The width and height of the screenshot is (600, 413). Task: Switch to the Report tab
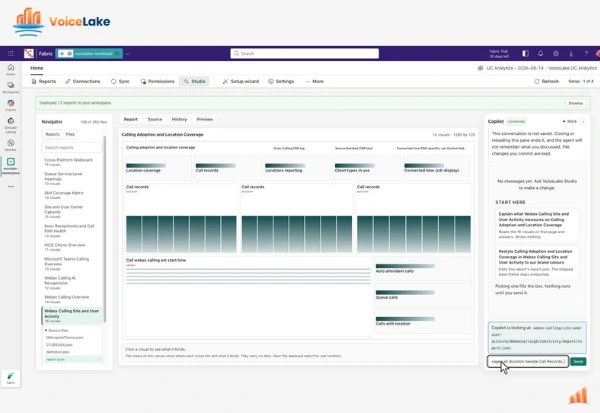(x=130, y=119)
